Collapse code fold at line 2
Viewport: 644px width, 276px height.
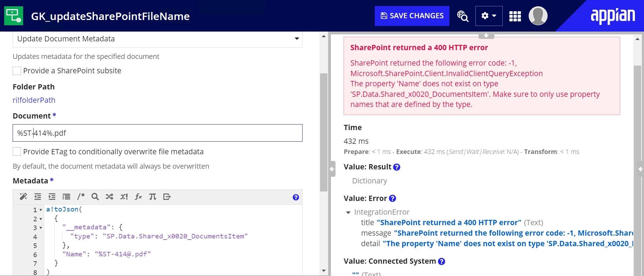(41, 219)
